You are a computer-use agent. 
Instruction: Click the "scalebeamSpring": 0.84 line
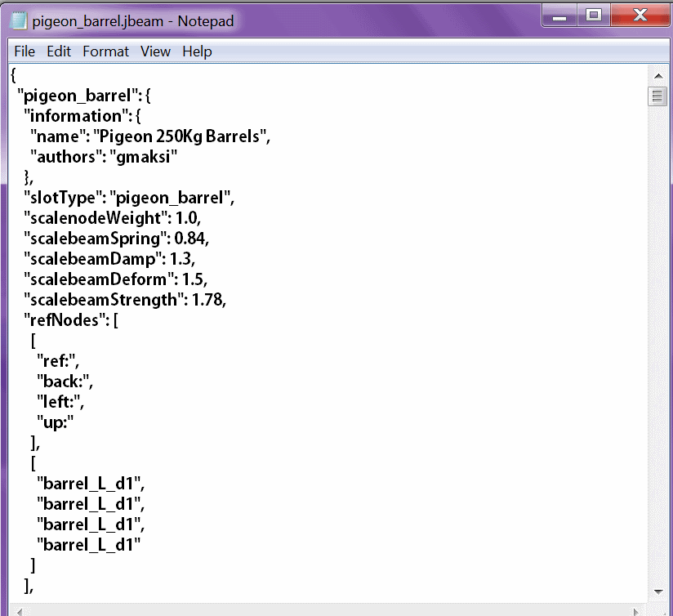[116, 239]
